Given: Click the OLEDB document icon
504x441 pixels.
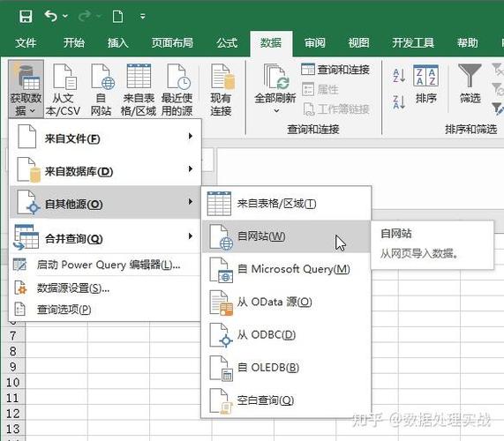Looking at the screenshot, I should 222,369.
